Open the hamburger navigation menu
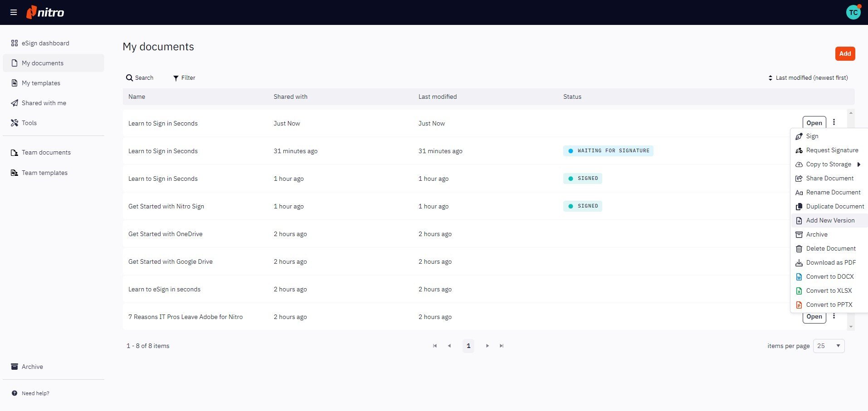 pos(13,12)
